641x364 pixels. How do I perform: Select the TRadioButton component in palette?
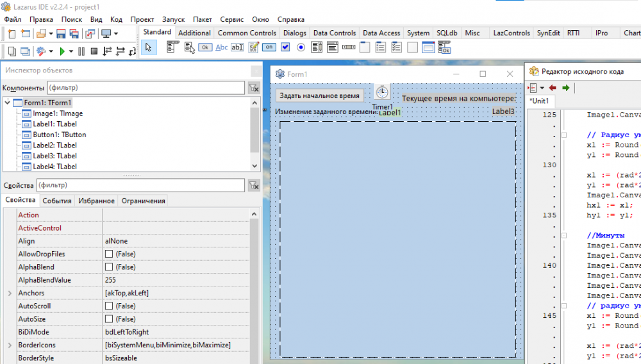[301, 47]
